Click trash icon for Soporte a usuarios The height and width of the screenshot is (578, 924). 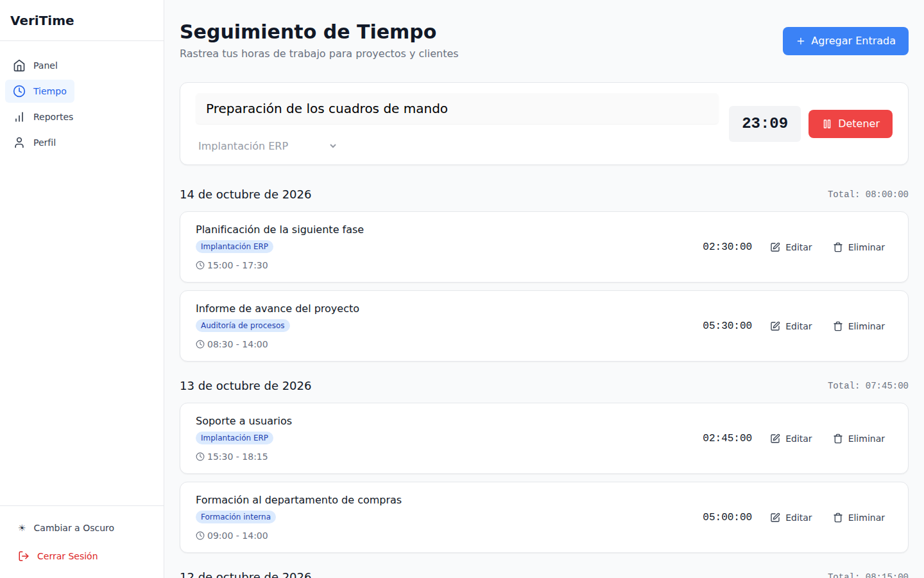pos(838,439)
